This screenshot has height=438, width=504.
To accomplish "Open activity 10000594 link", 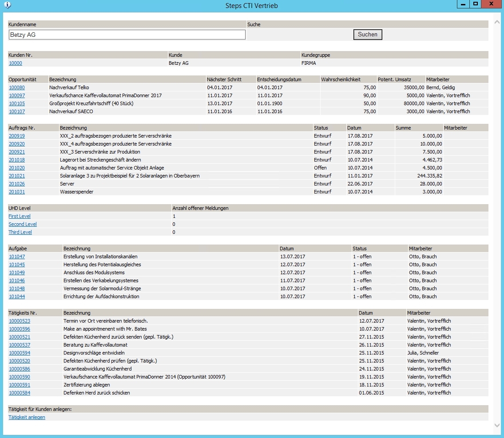I will click(x=20, y=353).
